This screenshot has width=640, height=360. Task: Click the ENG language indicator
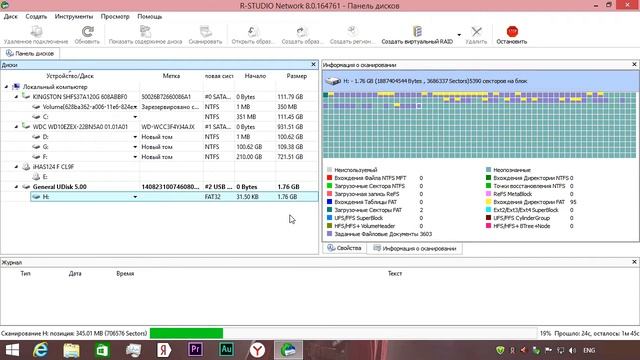click(589, 351)
